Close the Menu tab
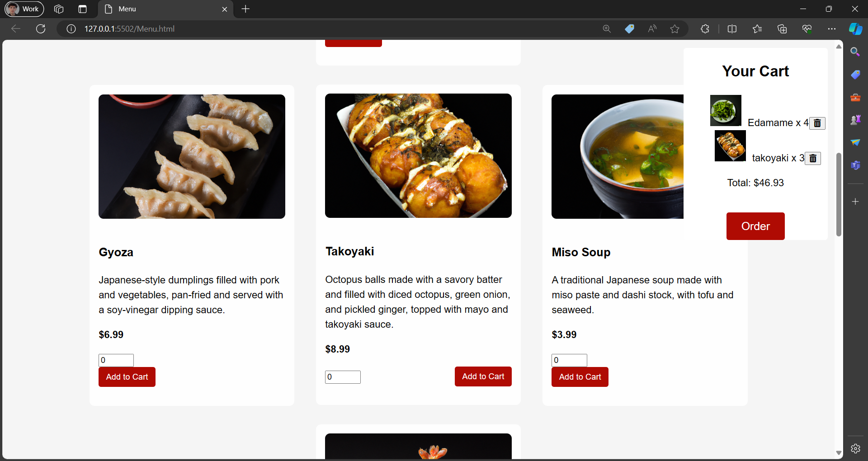The height and width of the screenshot is (461, 868). tap(225, 9)
